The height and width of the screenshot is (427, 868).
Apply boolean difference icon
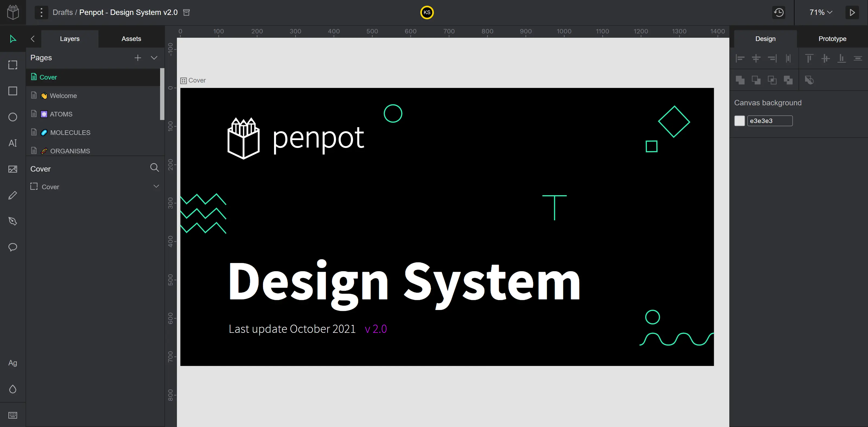756,80
